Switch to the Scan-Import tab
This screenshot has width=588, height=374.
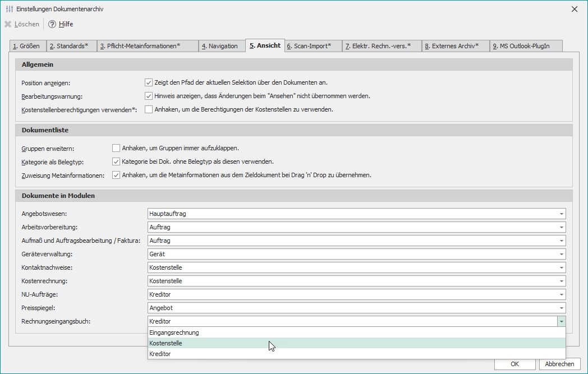click(313, 46)
